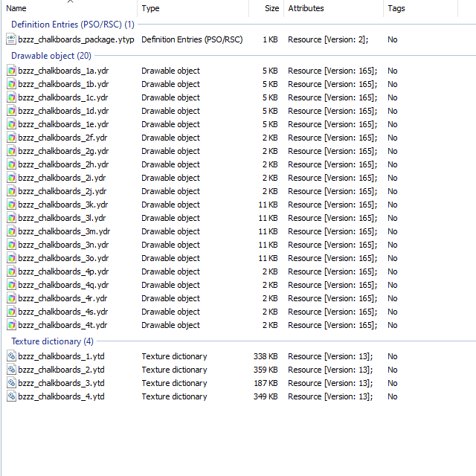Click the icon of bzzz_chalkboards_2h.ydr
Viewport: 476px width, 476px height.
tap(11, 164)
